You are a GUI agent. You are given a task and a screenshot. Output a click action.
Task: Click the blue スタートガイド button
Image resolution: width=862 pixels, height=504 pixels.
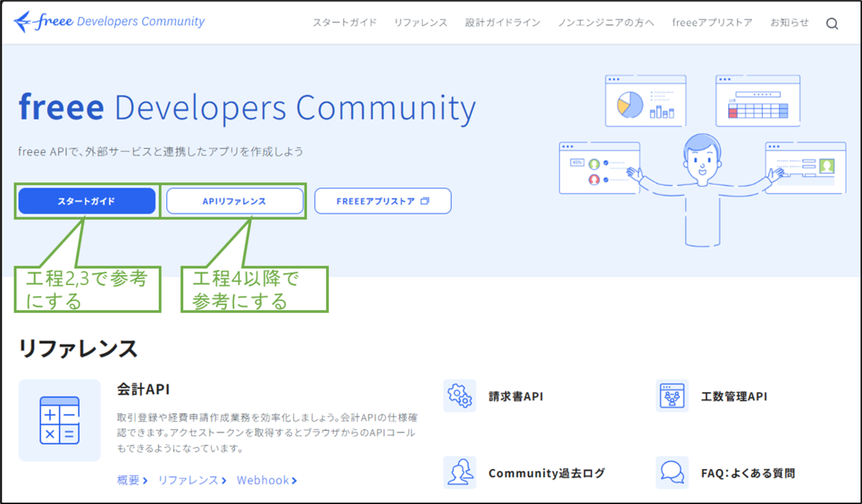(87, 201)
